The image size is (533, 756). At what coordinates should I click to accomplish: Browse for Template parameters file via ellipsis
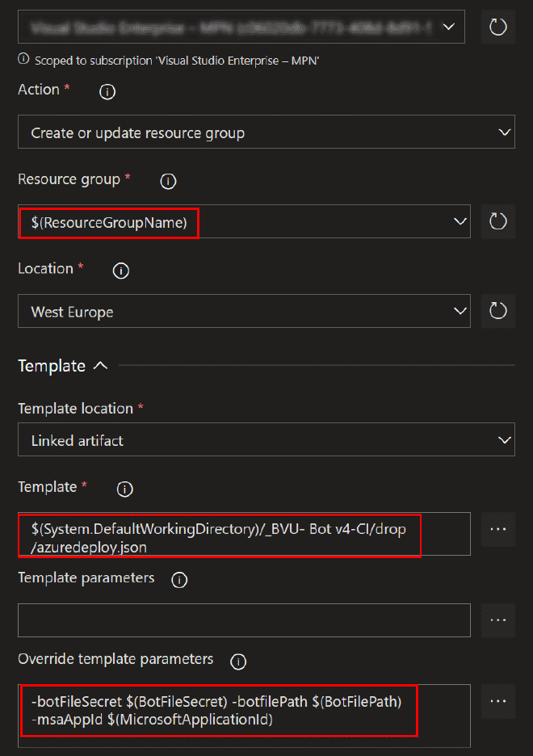(498, 619)
